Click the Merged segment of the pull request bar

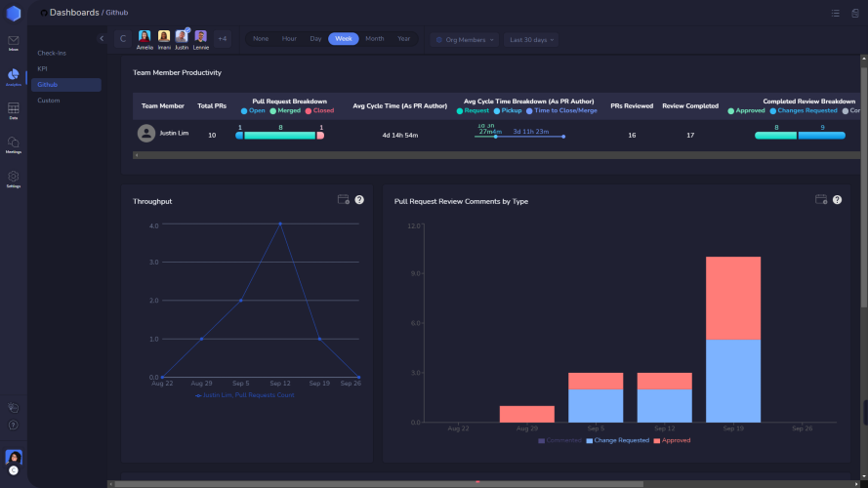(x=279, y=136)
